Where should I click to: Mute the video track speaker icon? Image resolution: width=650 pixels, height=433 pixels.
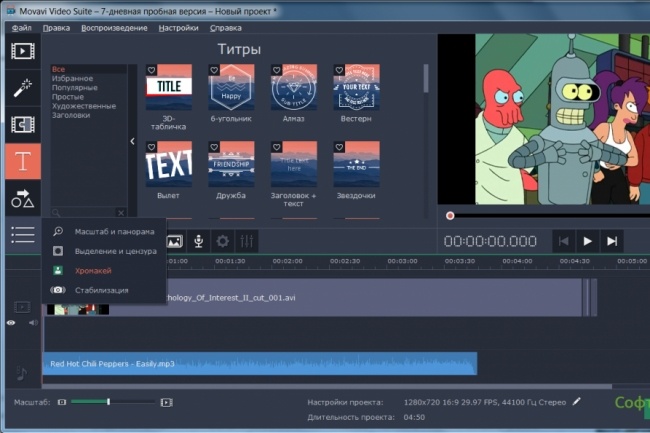tap(33, 323)
